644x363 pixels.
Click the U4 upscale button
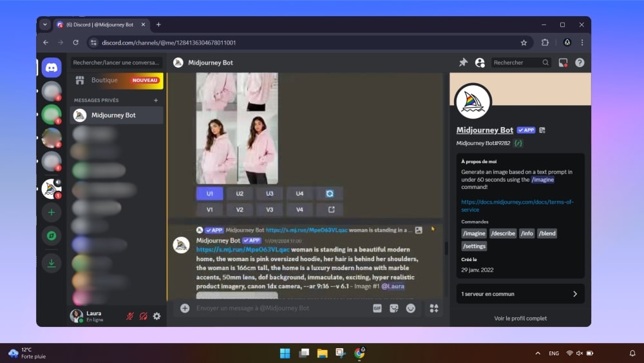299,193
